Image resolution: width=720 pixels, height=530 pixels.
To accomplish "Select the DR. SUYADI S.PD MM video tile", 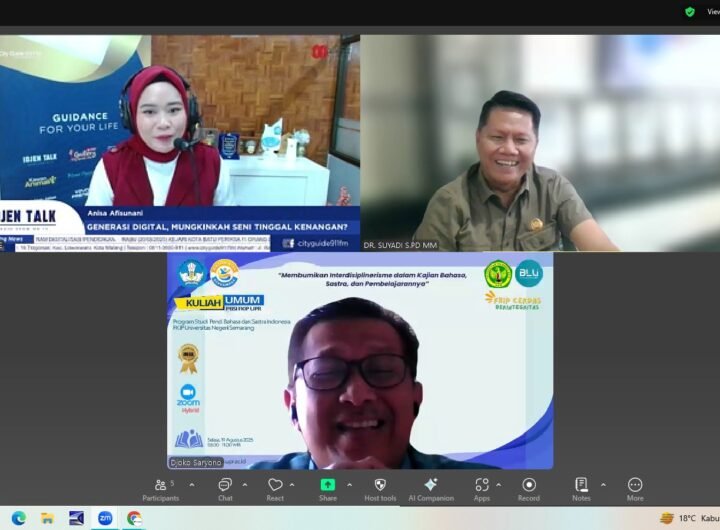I will 540,143.
